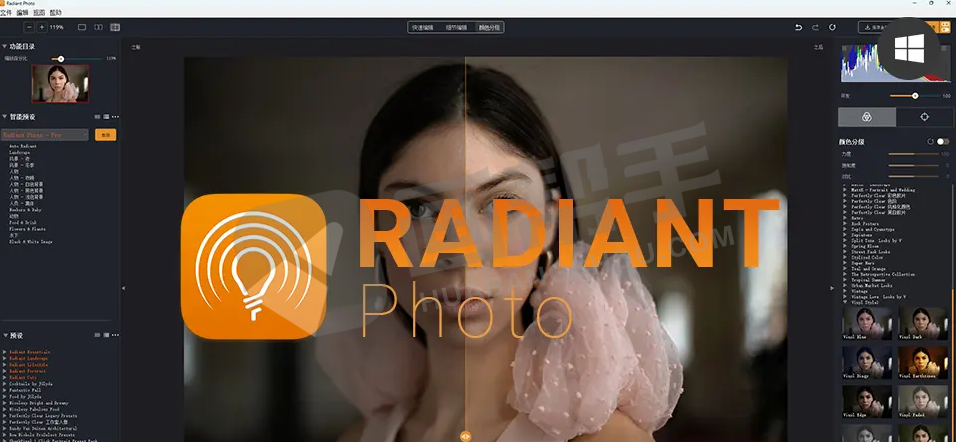
Task: Open 智能预设 panel three-dot more menu
Action: pos(115,116)
